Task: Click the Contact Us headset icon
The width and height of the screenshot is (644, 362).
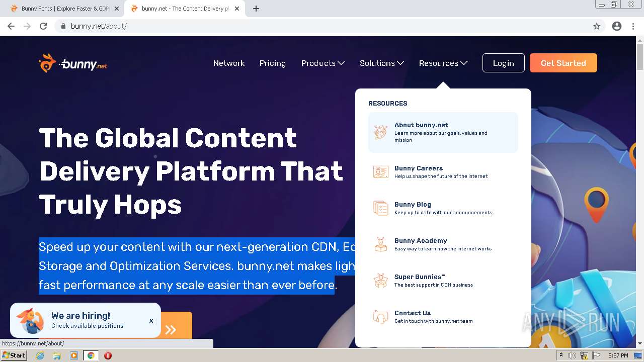Action: 381,317
